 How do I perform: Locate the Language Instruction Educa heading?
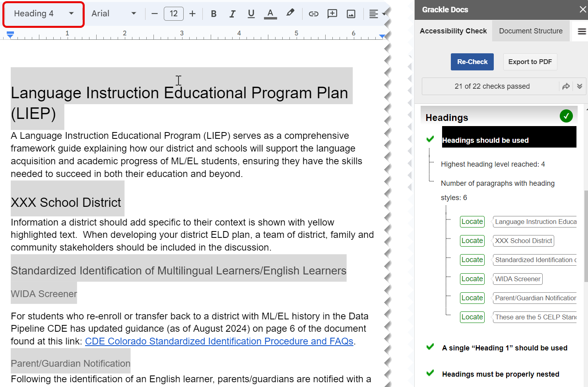point(472,222)
